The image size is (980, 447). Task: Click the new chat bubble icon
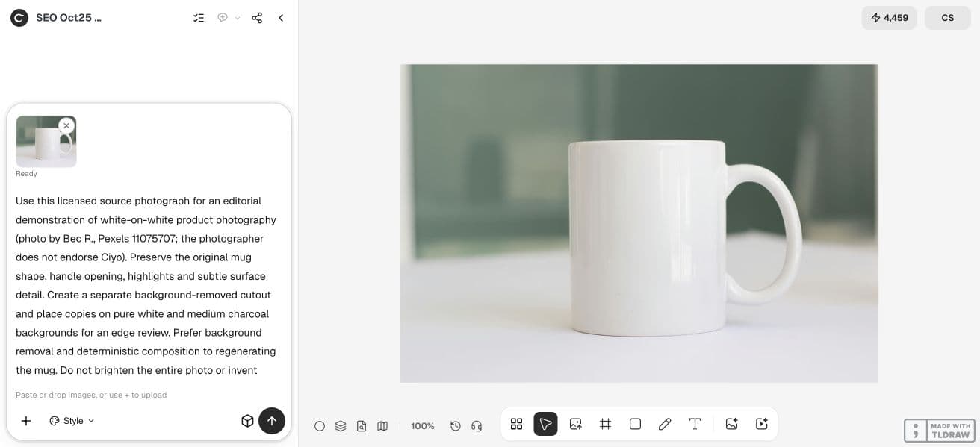tap(223, 18)
